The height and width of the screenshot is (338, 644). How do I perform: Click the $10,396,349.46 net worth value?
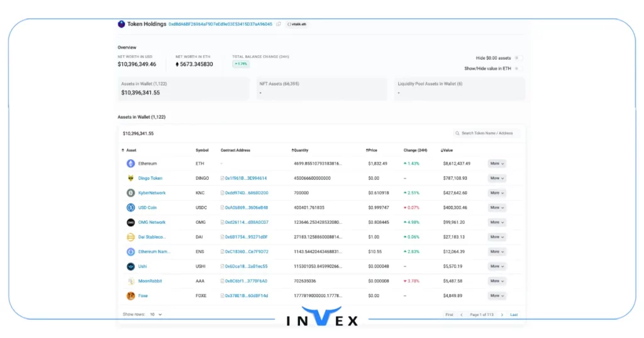pyautogui.click(x=136, y=65)
